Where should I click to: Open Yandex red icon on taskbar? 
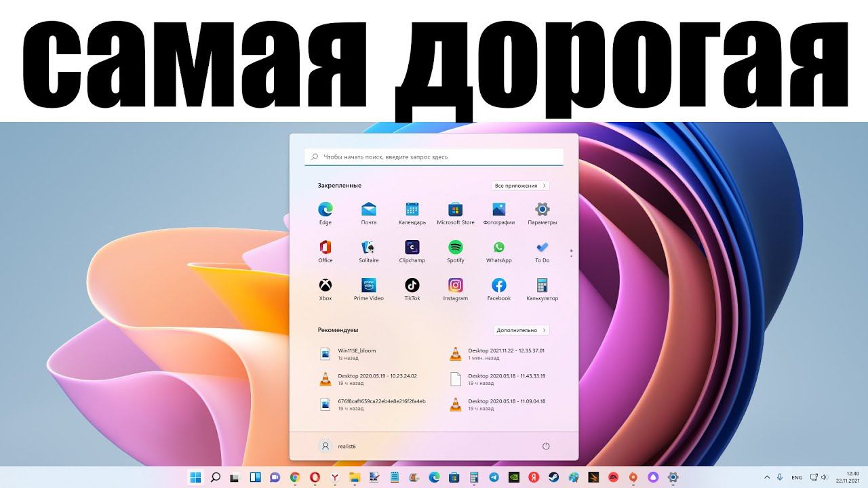(x=534, y=477)
